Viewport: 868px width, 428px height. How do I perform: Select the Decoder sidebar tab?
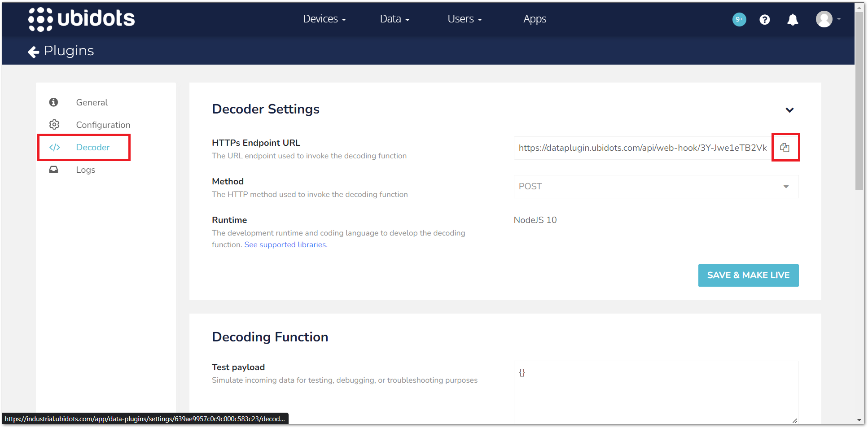coord(92,147)
